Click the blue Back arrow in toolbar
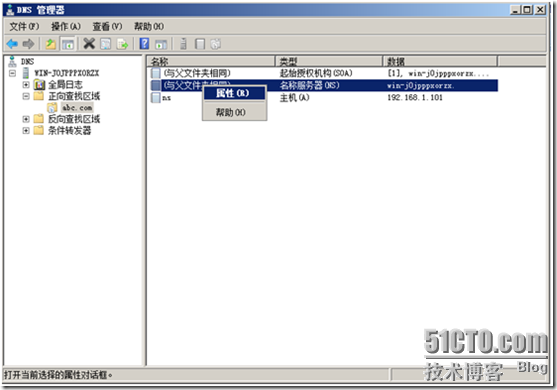This screenshot has height=390, width=557. (x=12, y=44)
